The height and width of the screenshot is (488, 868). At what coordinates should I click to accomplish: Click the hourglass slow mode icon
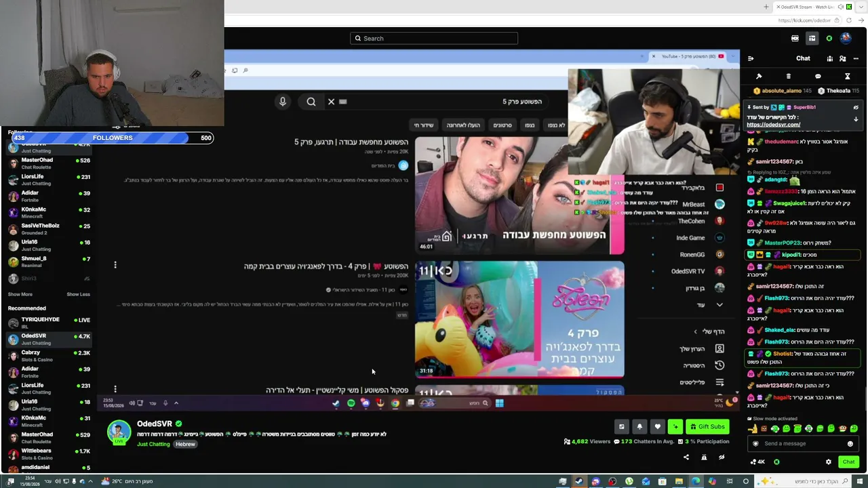click(847, 77)
